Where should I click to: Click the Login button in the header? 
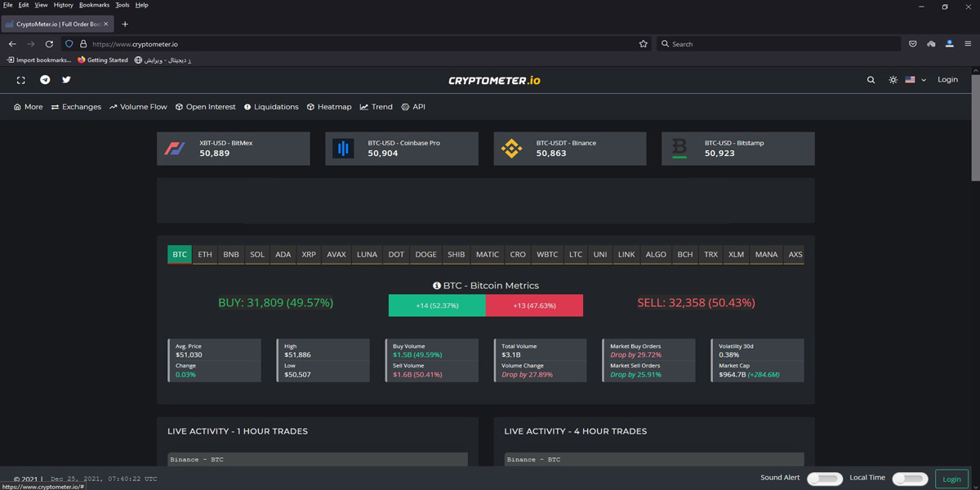point(947,79)
